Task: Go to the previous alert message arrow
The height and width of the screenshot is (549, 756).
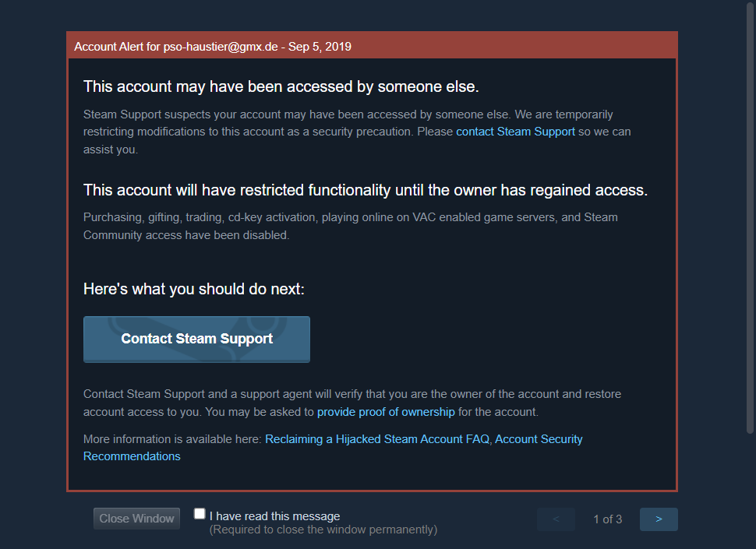Action: pyautogui.click(x=556, y=519)
